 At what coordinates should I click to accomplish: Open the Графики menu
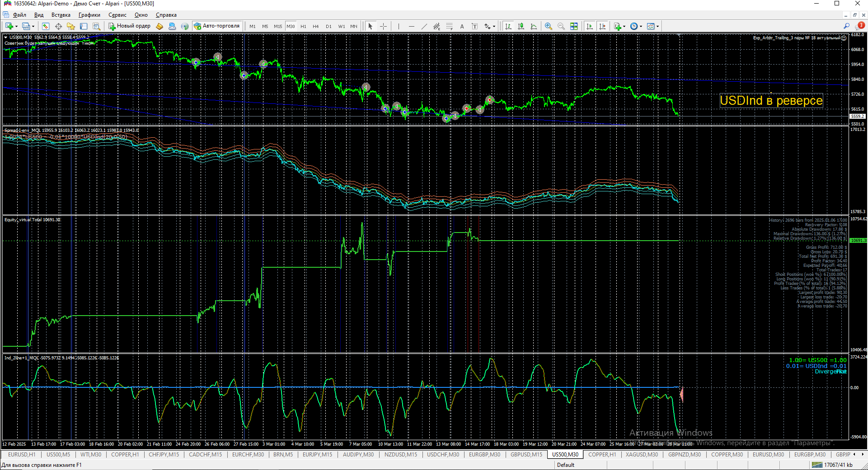pos(89,15)
